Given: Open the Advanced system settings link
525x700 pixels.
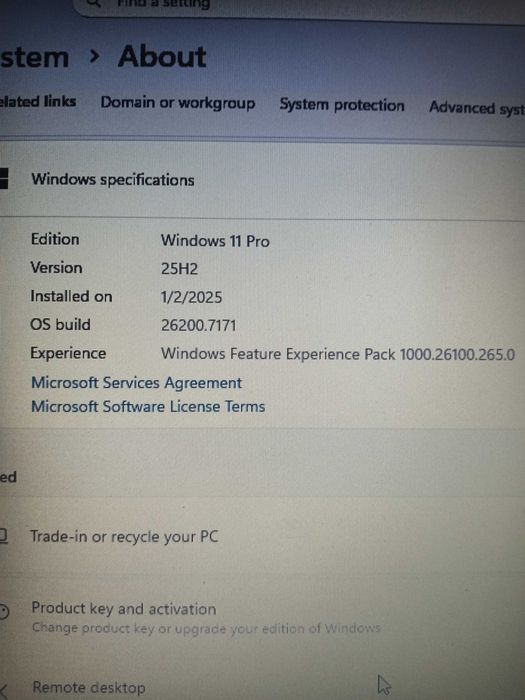Looking at the screenshot, I should coord(477,108).
